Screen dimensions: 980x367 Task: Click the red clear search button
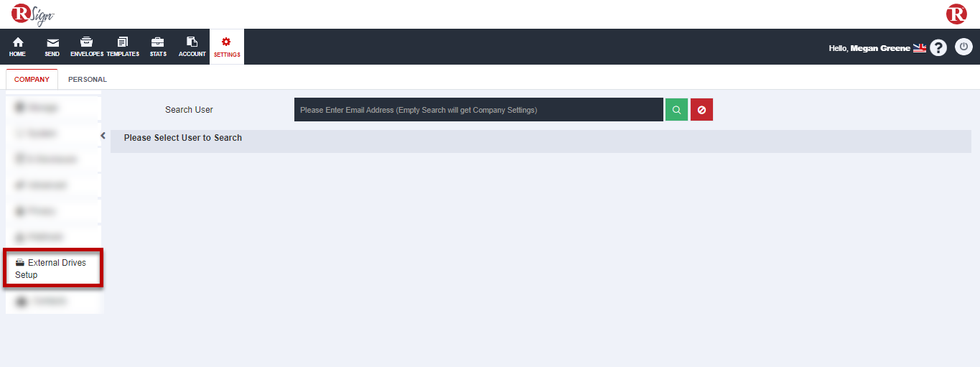[x=701, y=110]
